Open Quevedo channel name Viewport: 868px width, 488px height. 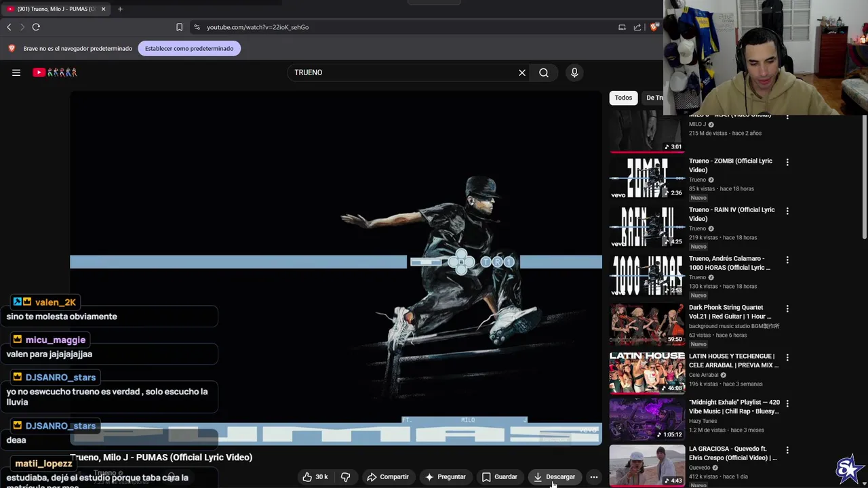click(701, 467)
